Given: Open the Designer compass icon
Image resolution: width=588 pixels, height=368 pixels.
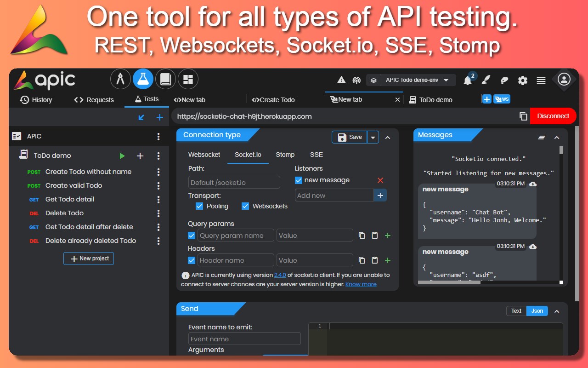Looking at the screenshot, I should tap(120, 79).
